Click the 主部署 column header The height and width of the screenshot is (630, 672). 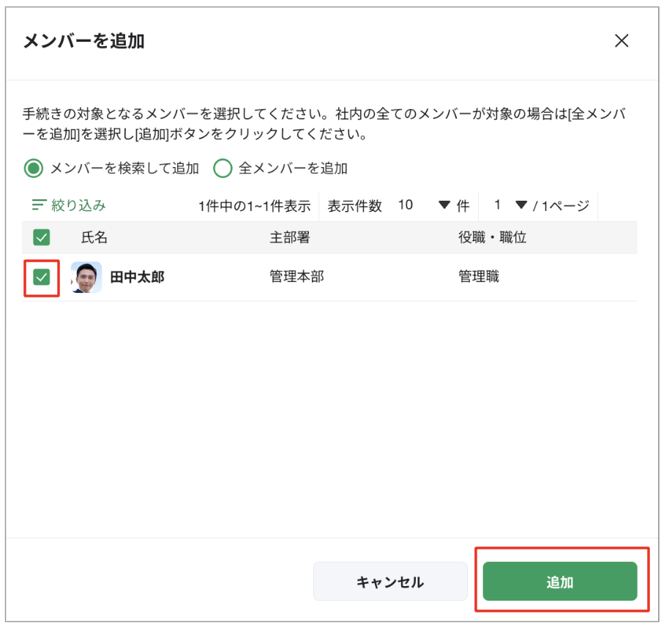pyautogui.click(x=290, y=237)
